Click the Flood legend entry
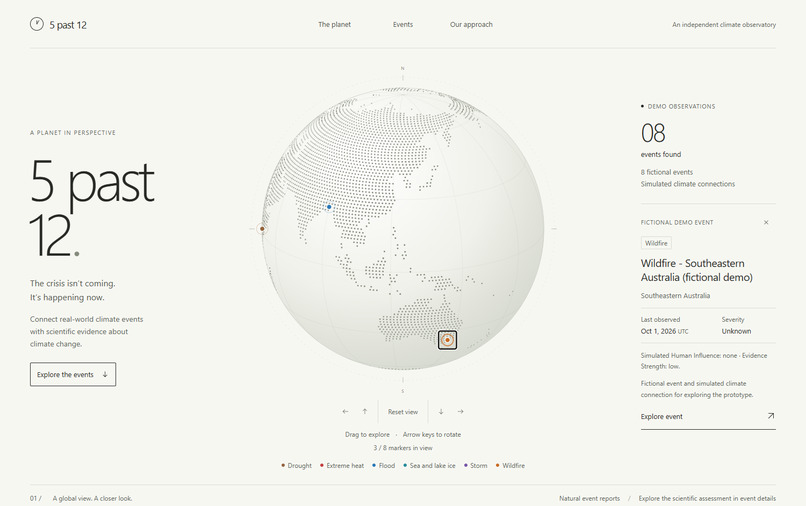This screenshot has width=806, height=506. point(383,465)
